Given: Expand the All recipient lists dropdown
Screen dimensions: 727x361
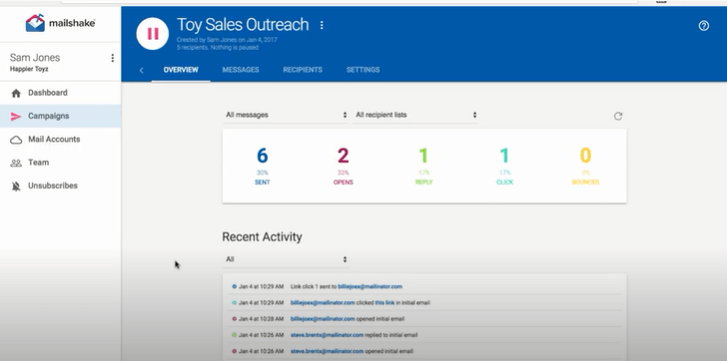Looking at the screenshot, I should click(416, 115).
